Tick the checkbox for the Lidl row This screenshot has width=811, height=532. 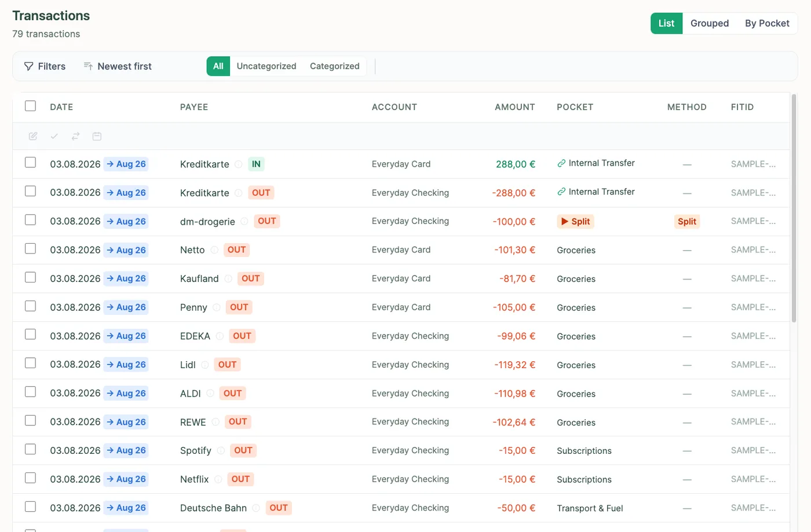(x=31, y=363)
